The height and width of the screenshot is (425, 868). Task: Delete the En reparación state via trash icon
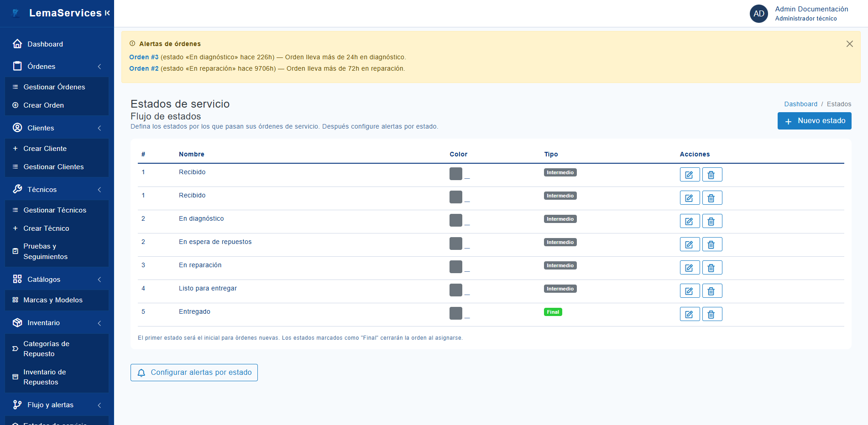click(711, 268)
